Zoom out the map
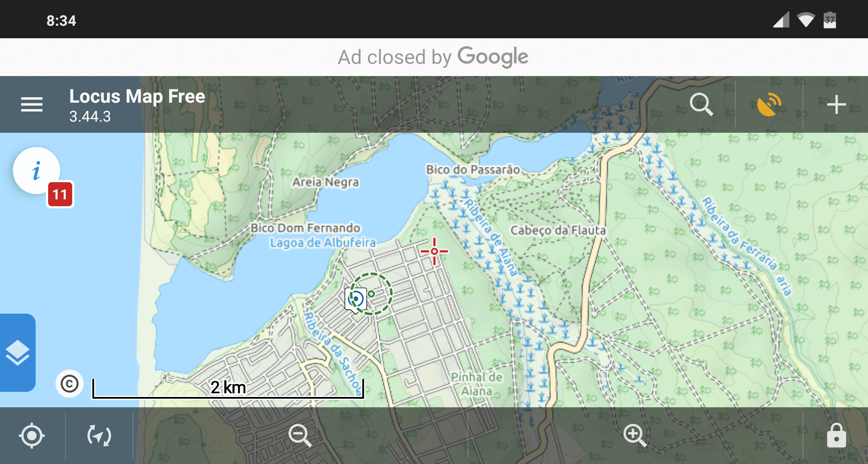This screenshot has width=868, height=464. 300,436
